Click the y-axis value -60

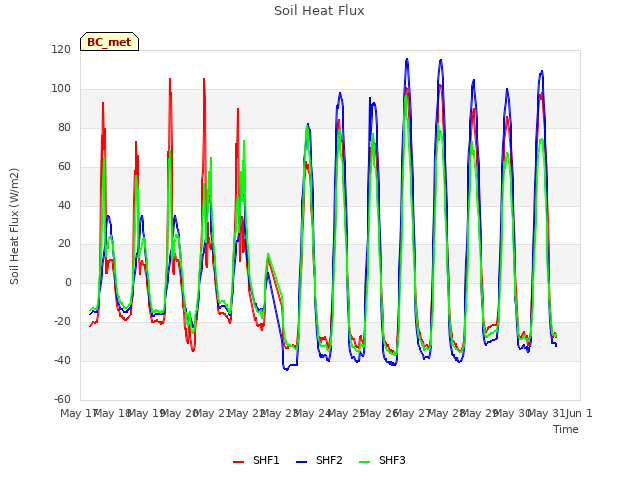[x=62, y=399]
